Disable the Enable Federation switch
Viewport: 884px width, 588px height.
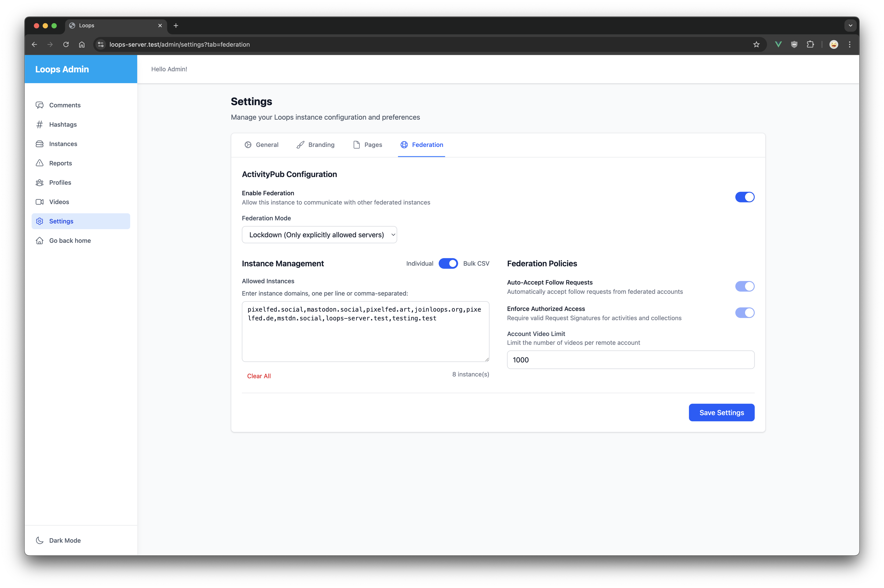tap(745, 197)
